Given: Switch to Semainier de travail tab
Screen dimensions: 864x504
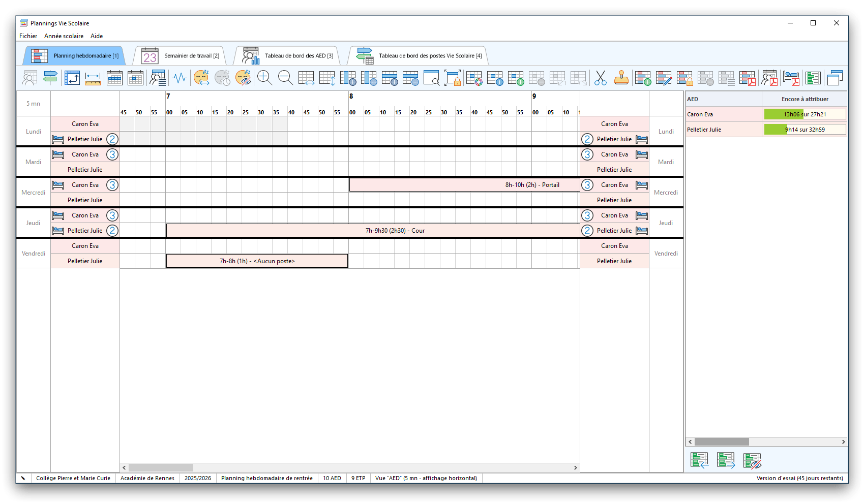Looking at the screenshot, I should pyautogui.click(x=181, y=56).
